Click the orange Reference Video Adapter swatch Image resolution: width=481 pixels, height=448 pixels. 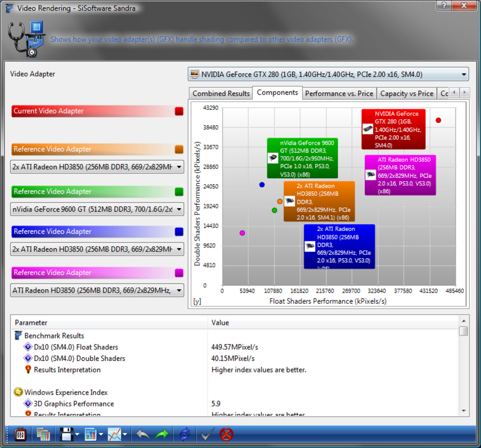(179, 149)
